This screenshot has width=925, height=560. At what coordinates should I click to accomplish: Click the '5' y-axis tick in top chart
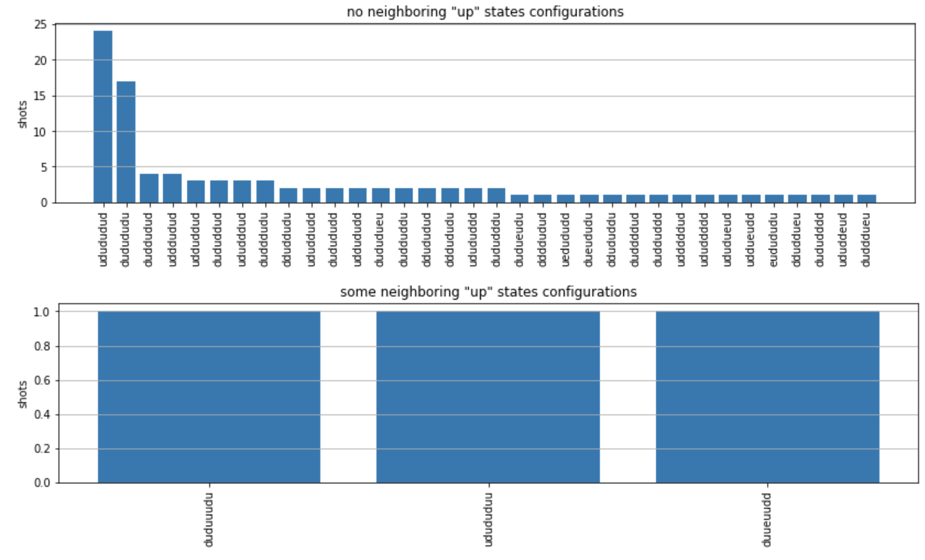(44, 167)
